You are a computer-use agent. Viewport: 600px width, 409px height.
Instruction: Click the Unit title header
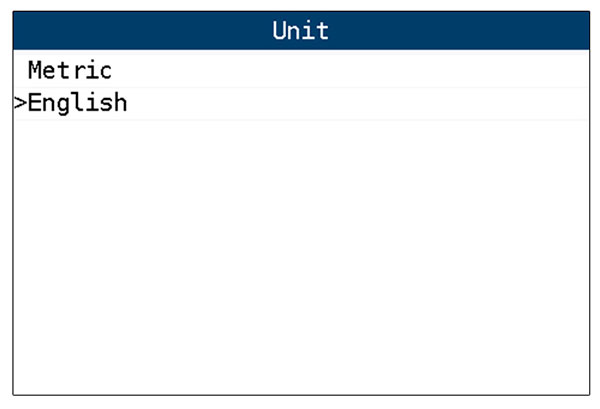coord(301,31)
